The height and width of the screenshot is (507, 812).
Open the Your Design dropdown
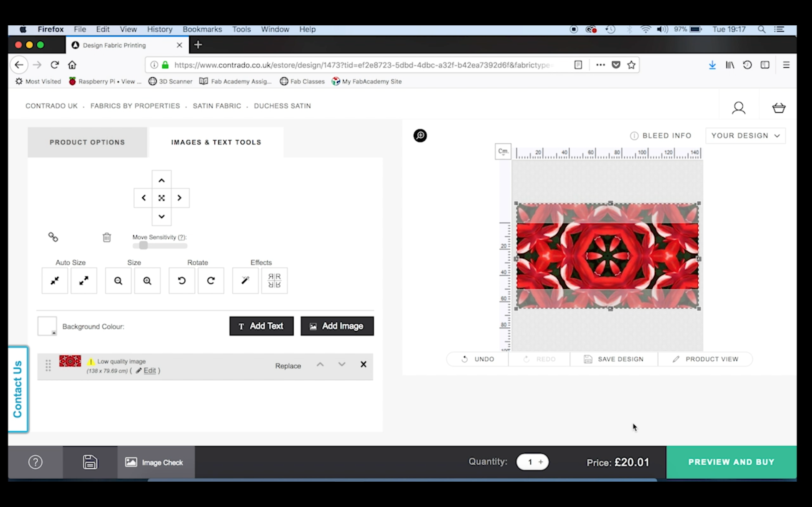pos(745,135)
